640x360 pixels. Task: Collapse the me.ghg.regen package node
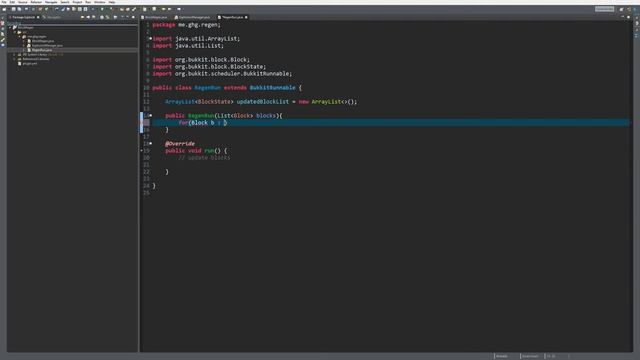point(19,36)
